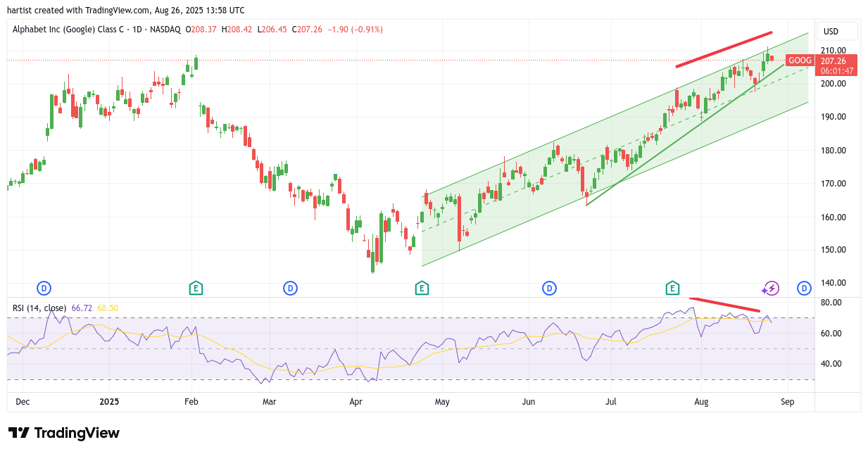Open the USD currency selector

click(838, 31)
